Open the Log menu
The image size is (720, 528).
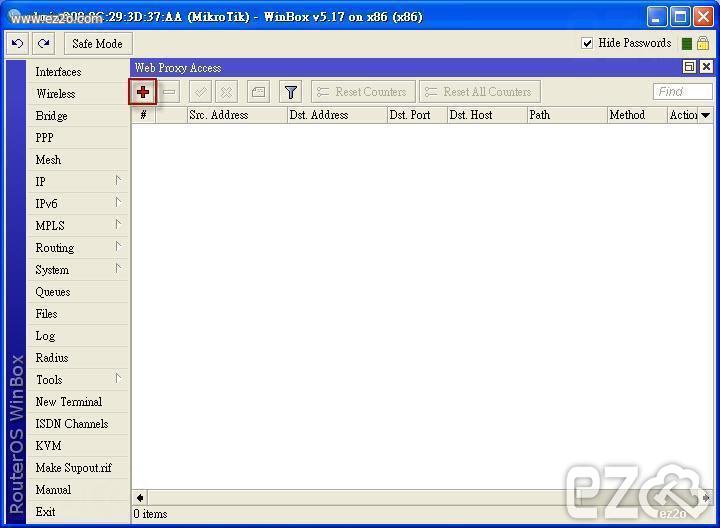pyautogui.click(x=78, y=336)
